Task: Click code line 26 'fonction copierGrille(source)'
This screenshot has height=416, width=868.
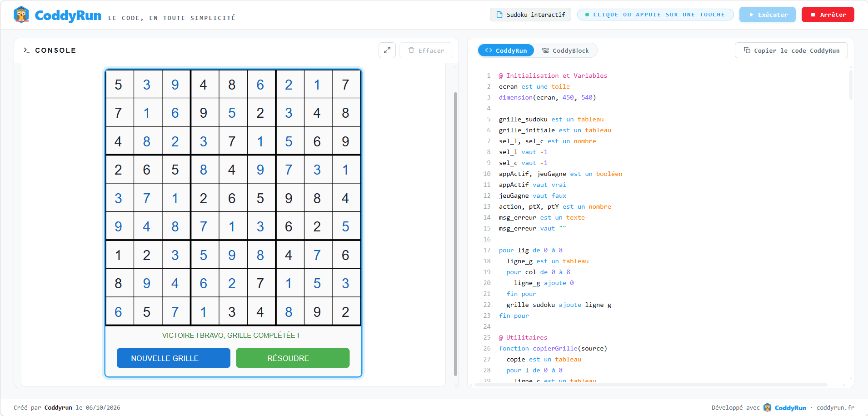Action: (x=553, y=349)
